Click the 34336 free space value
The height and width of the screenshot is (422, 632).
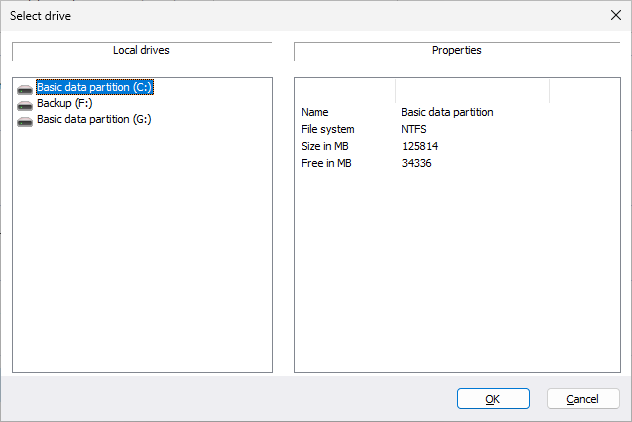(416, 163)
